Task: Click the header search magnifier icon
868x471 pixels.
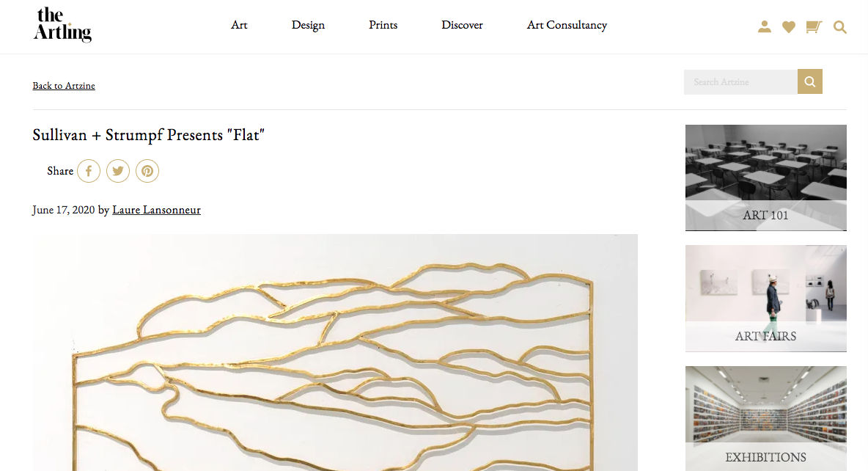Action: 839,27
